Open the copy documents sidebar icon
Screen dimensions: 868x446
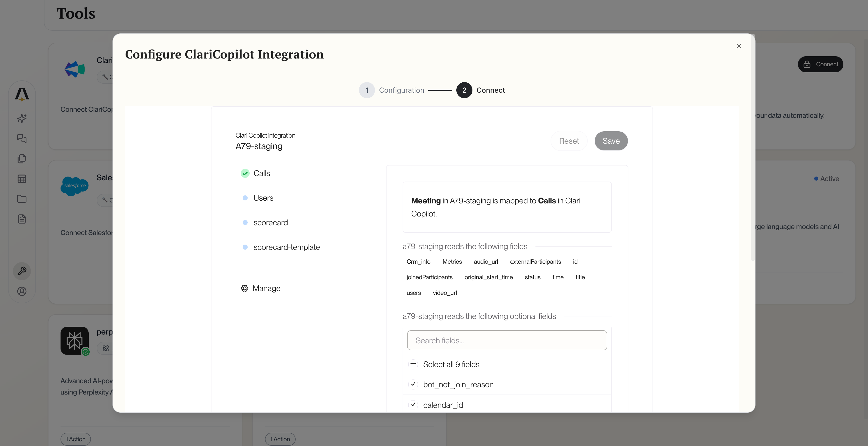[x=22, y=158]
